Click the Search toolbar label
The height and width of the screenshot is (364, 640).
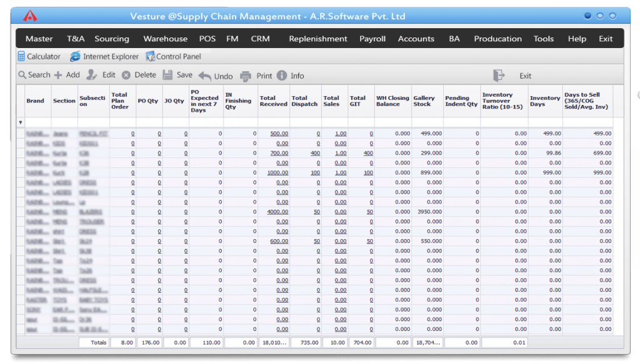(x=39, y=75)
